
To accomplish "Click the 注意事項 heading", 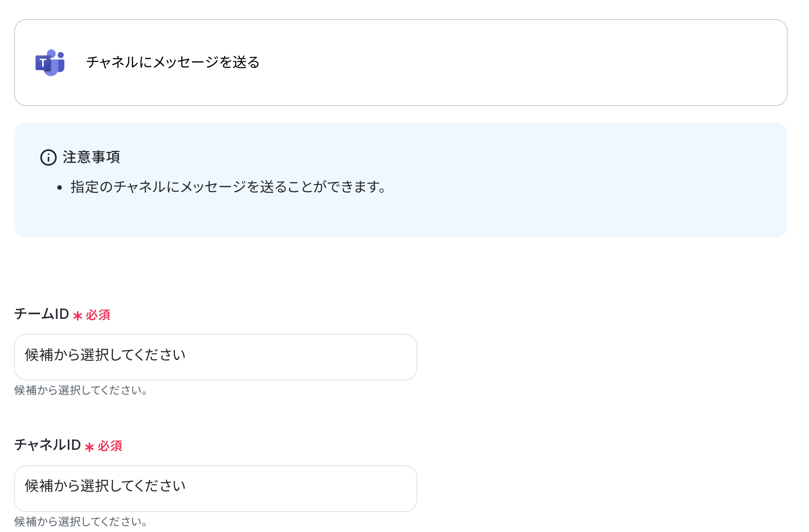I will tap(91, 157).
